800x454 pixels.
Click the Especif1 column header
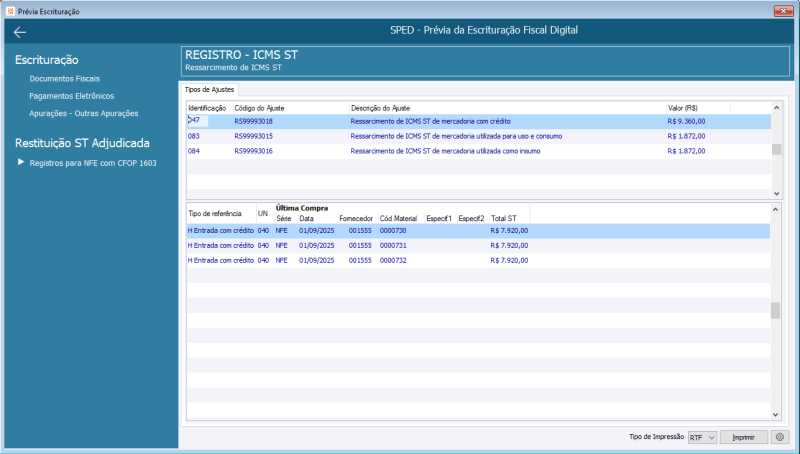439,218
